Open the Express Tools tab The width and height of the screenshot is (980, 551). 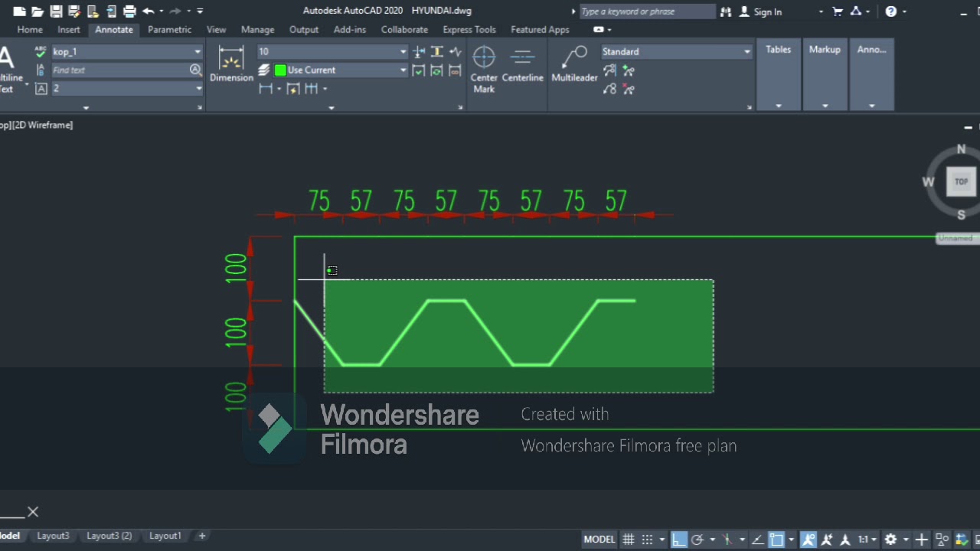coord(469,29)
